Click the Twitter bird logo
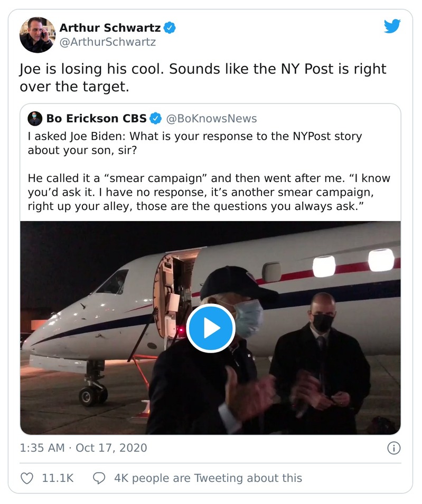422x504 pixels. [x=392, y=26]
